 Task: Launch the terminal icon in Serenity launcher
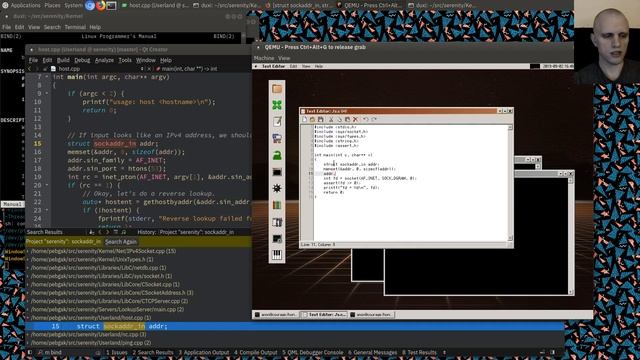click(x=277, y=172)
